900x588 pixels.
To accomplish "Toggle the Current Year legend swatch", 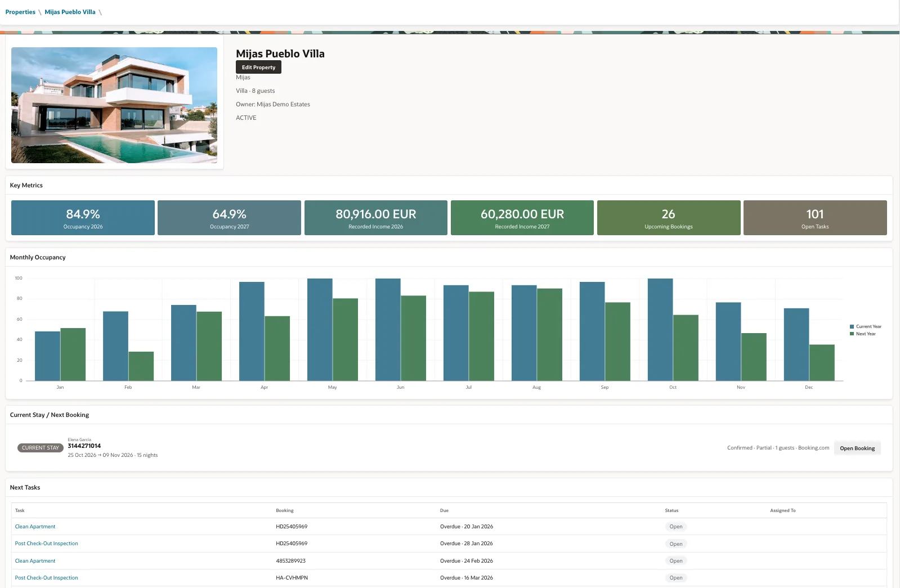I will tap(852, 326).
